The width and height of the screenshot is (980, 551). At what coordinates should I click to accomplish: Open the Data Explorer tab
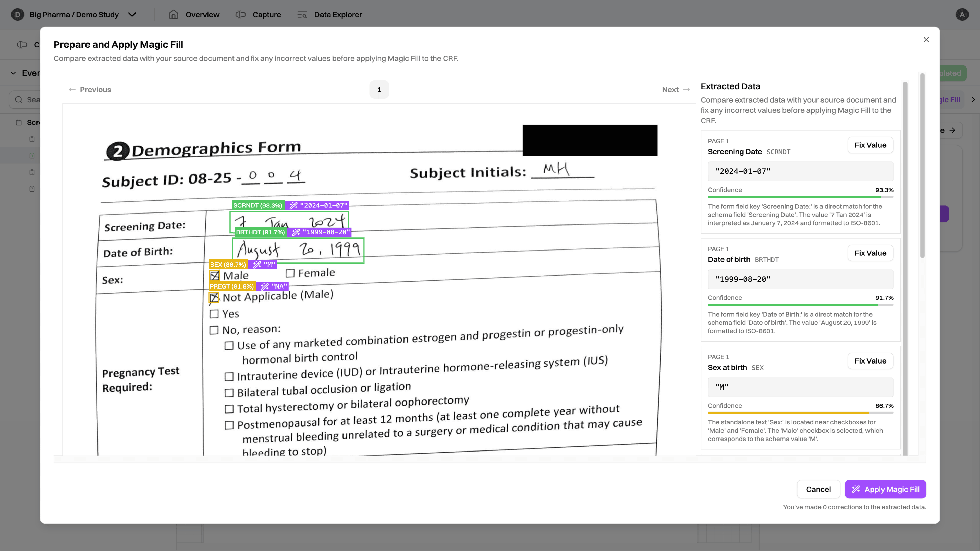(338, 15)
